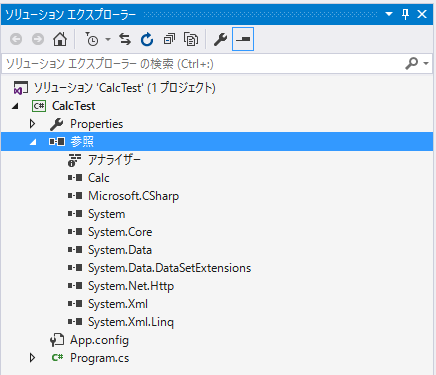Click the analyzer icon beside アナライザー
Image resolution: width=436 pixels, height=375 pixels.
pos(74,160)
